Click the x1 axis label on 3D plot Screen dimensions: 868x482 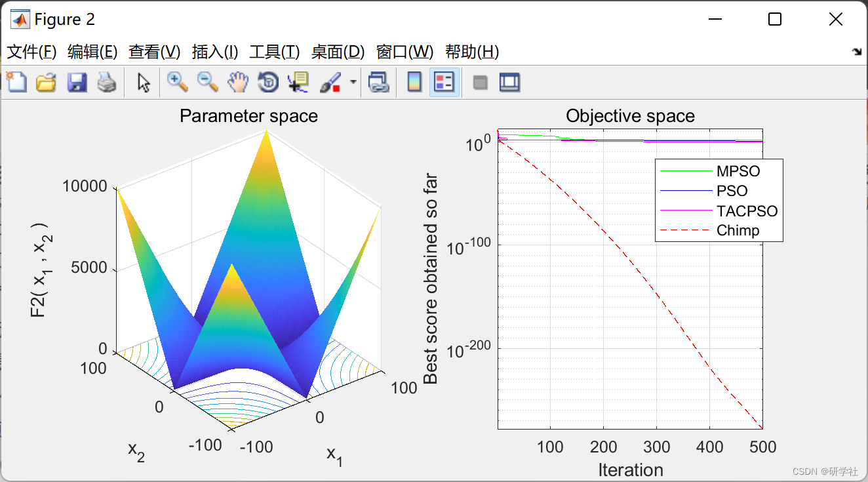click(x=334, y=456)
